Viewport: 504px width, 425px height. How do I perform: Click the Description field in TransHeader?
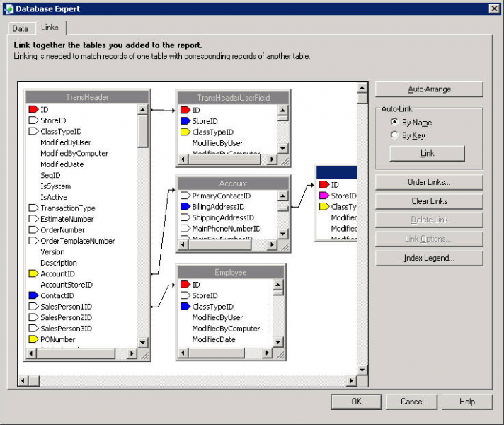(59, 263)
